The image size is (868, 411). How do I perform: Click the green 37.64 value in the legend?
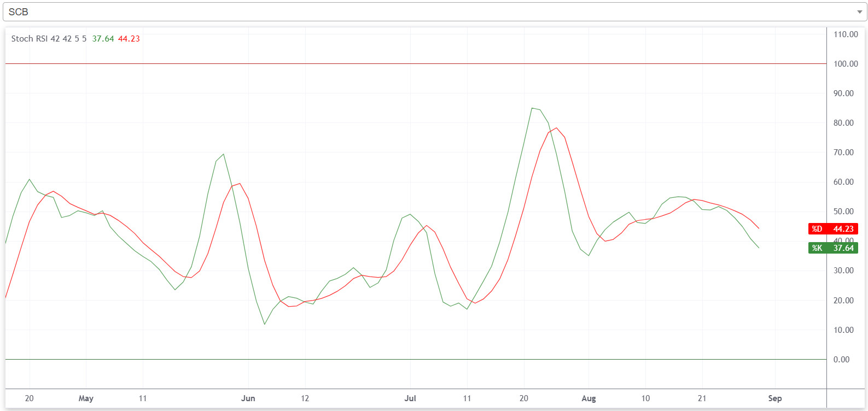pos(103,39)
